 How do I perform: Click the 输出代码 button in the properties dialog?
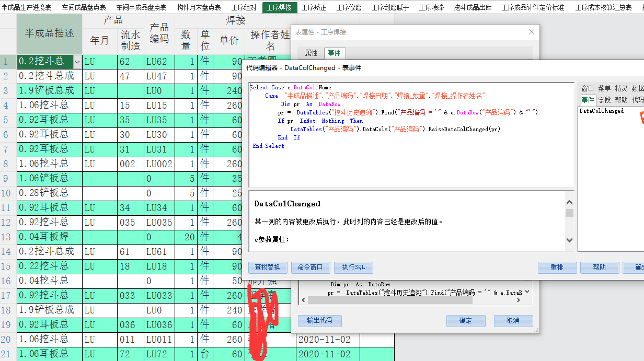coord(319,321)
